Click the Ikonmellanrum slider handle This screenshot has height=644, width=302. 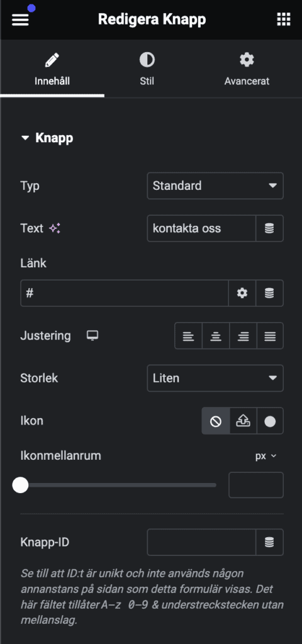coord(20,485)
